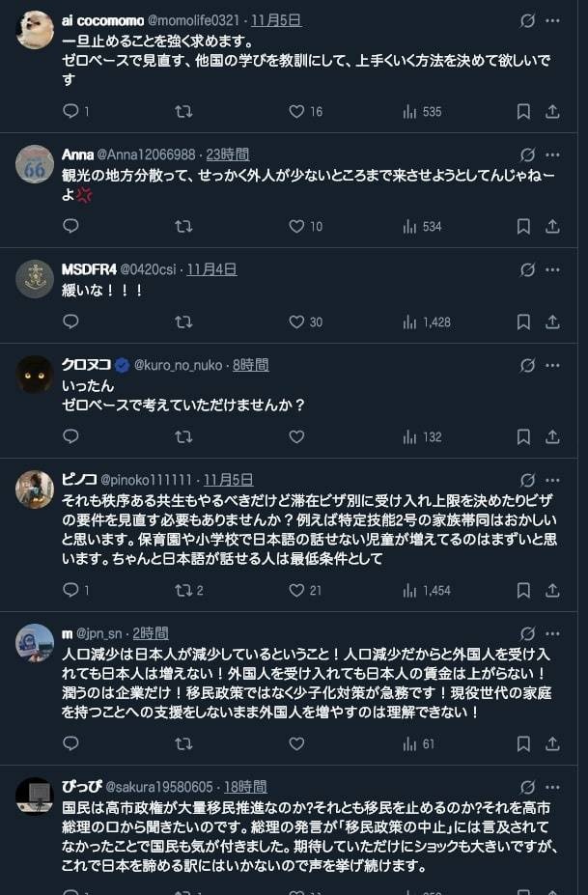View analytics for MSDFR4's tweet
Image resolution: width=588 pixels, height=895 pixels.
pos(409,322)
